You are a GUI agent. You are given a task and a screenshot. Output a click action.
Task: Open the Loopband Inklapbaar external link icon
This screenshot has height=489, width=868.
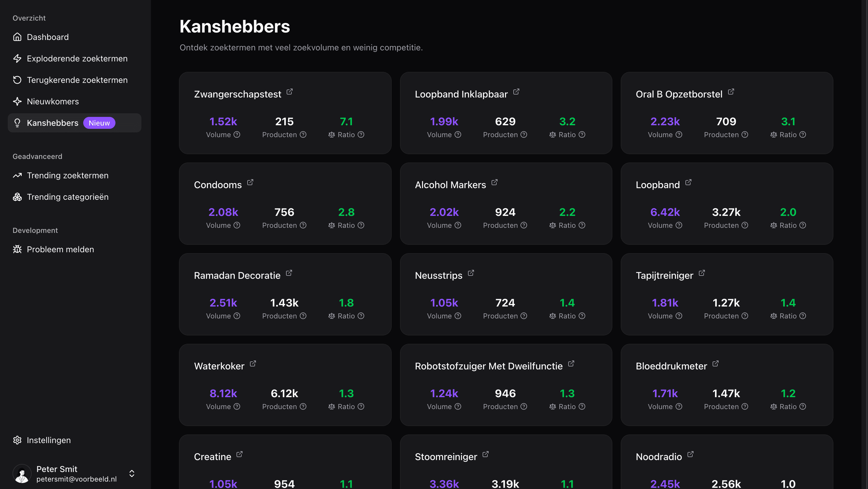coord(516,92)
